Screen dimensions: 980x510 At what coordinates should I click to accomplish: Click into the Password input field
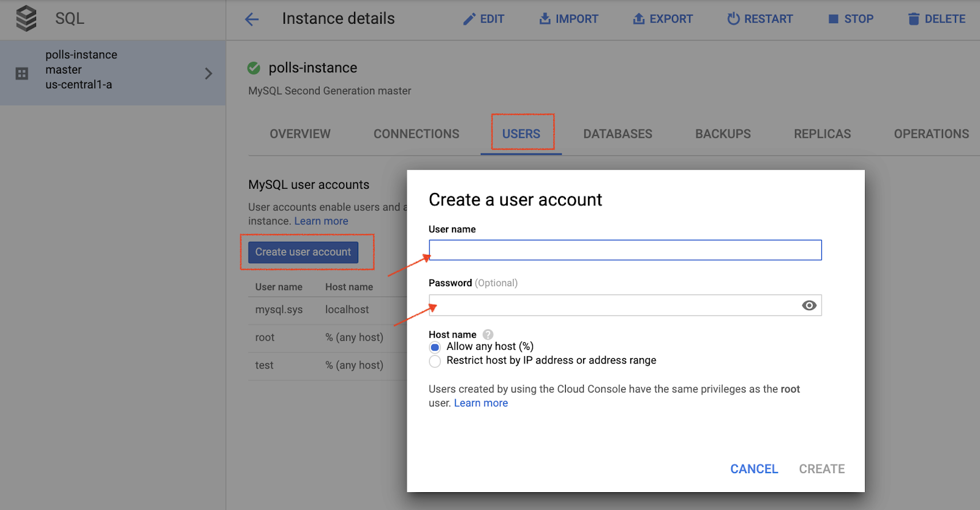coord(612,305)
